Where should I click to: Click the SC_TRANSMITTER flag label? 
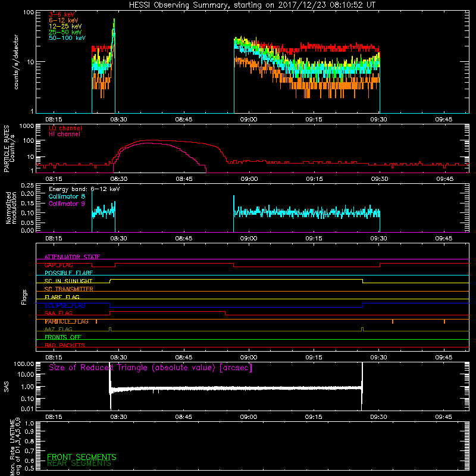pos(69,289)
